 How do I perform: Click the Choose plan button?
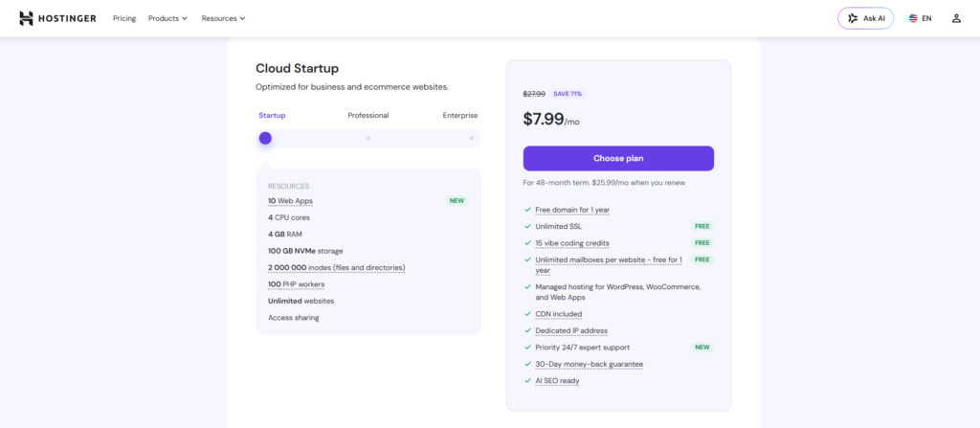click(x=618, y=158)
